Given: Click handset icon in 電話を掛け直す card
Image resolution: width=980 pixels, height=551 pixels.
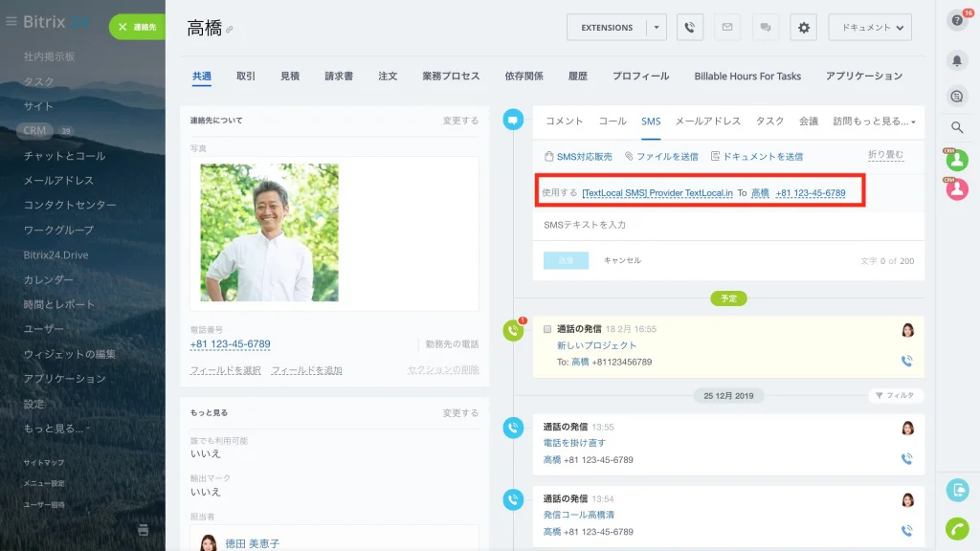Looking at the screenshot, I should [x=907, y=459].
